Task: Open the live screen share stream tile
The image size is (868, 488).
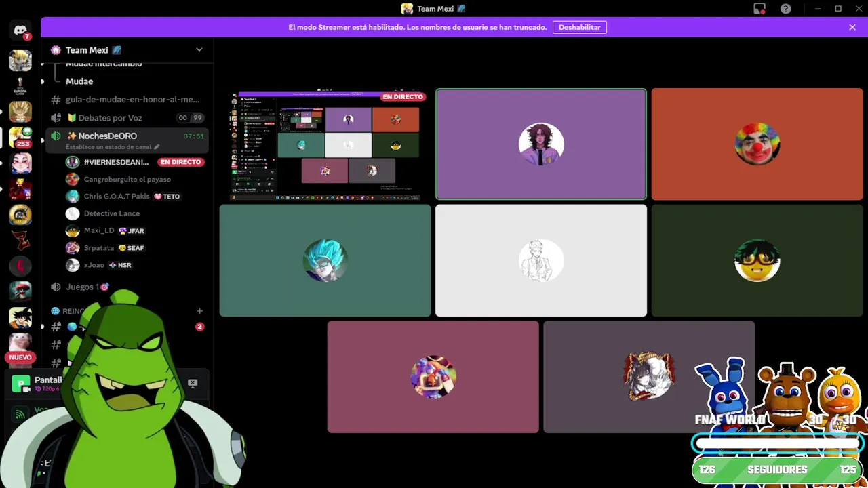Action: (x=325, y=144)
